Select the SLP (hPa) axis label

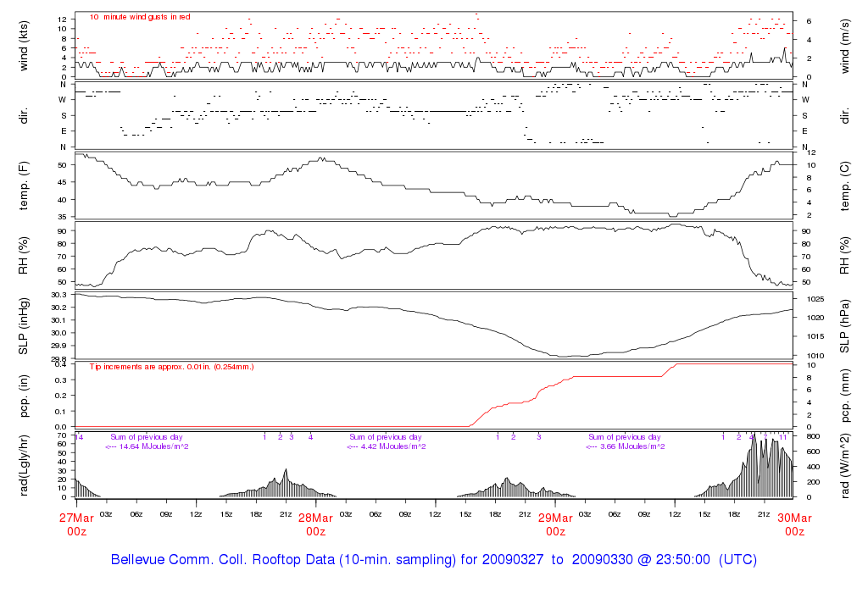pos(846,325)
